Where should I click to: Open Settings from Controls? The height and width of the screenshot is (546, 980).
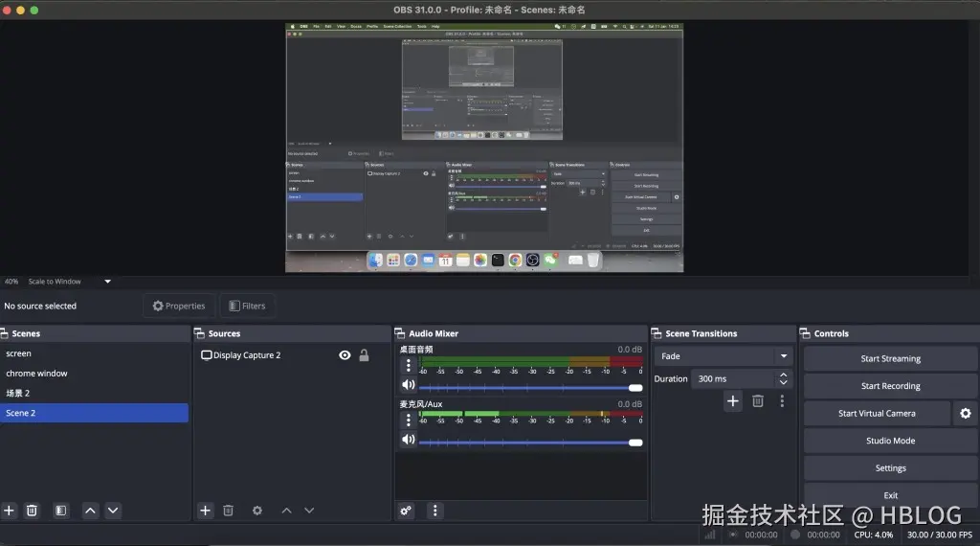890,467
